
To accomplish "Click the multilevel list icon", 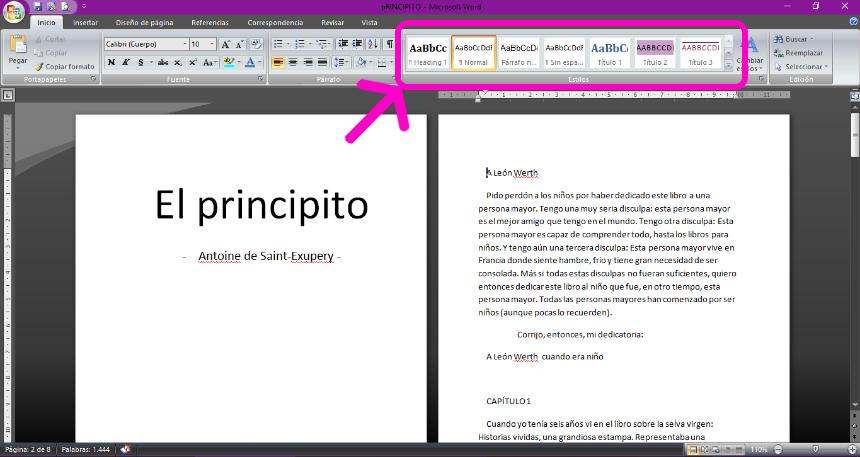I will coord(321,44).
